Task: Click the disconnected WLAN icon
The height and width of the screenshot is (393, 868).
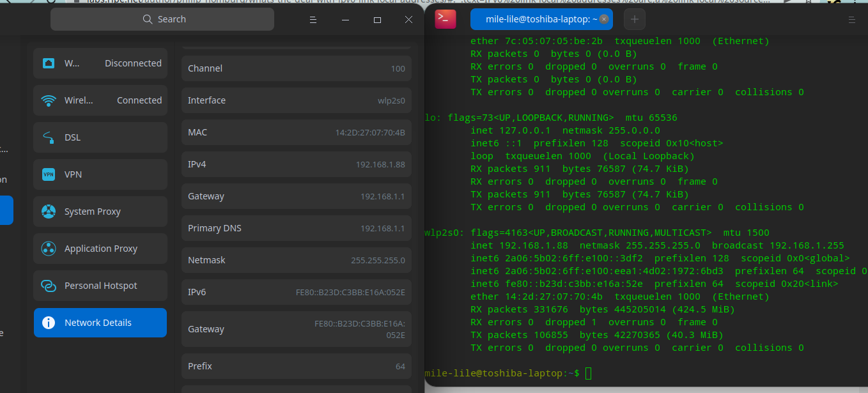Action: (x=49, y=63)
